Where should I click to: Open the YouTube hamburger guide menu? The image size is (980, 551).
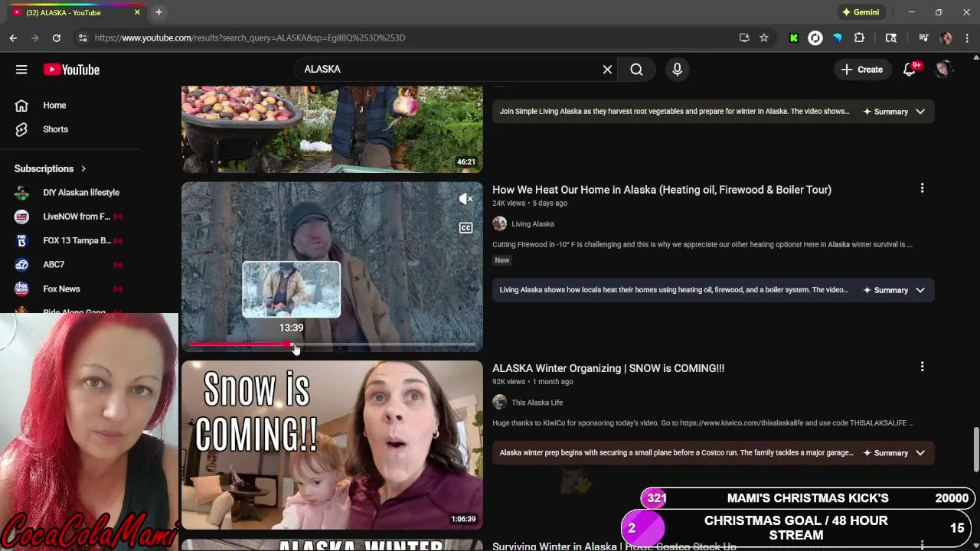(x=21, y=70)
